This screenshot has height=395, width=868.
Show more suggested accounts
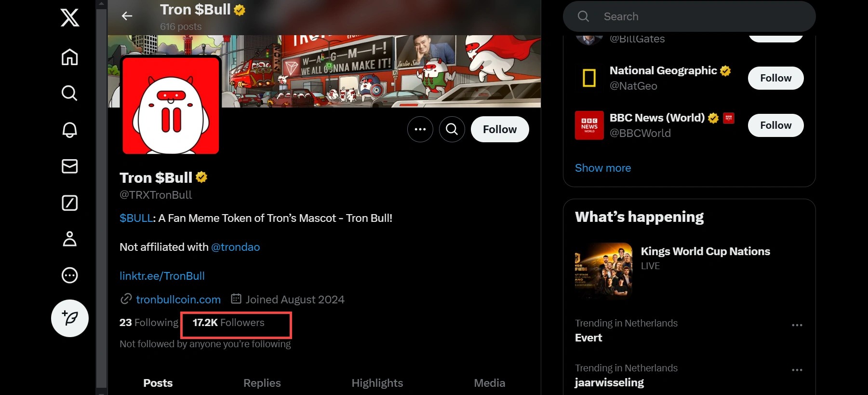603,168
